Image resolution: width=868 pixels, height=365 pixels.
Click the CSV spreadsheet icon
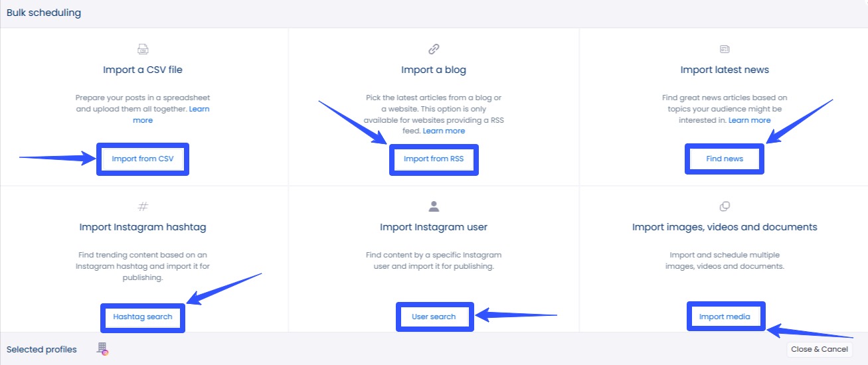(143, 49)
